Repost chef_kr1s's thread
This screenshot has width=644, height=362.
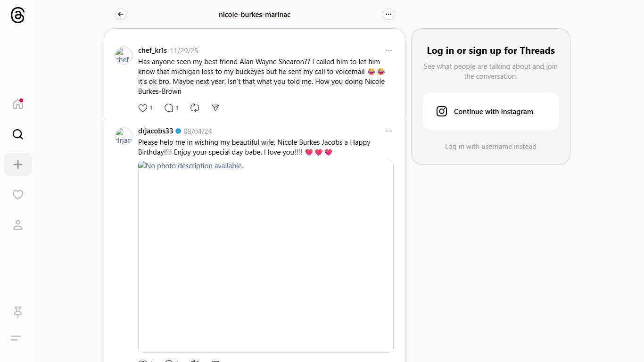click(195, 108)
